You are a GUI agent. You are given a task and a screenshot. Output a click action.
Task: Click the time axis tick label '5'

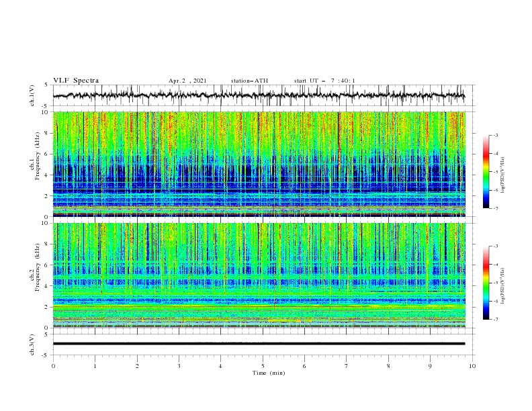(x=263, y=366)
